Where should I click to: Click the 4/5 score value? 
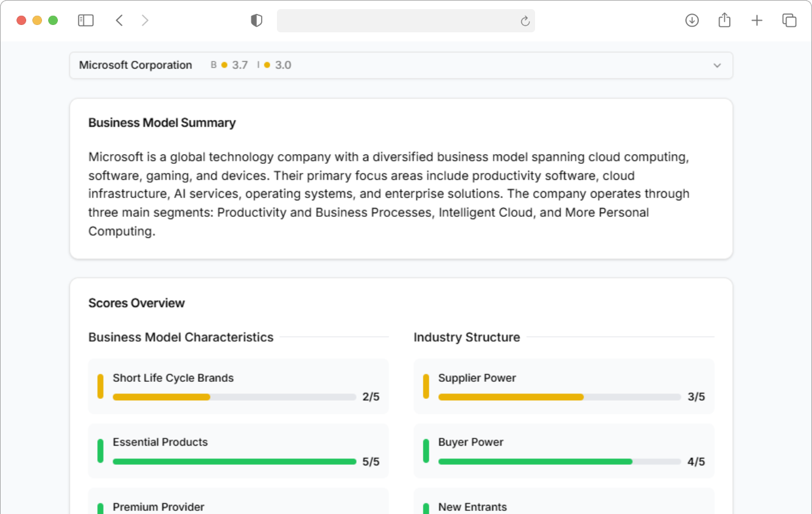click(696, 462)
